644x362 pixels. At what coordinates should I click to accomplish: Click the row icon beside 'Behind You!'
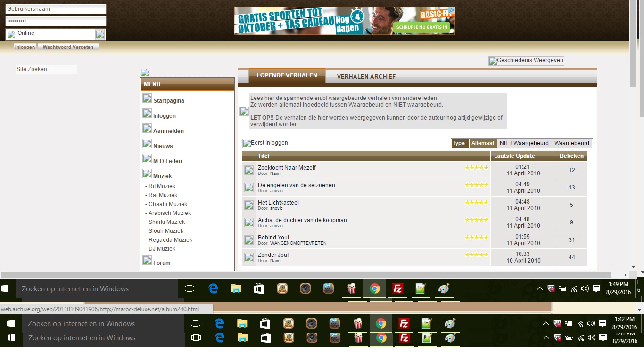249,240
